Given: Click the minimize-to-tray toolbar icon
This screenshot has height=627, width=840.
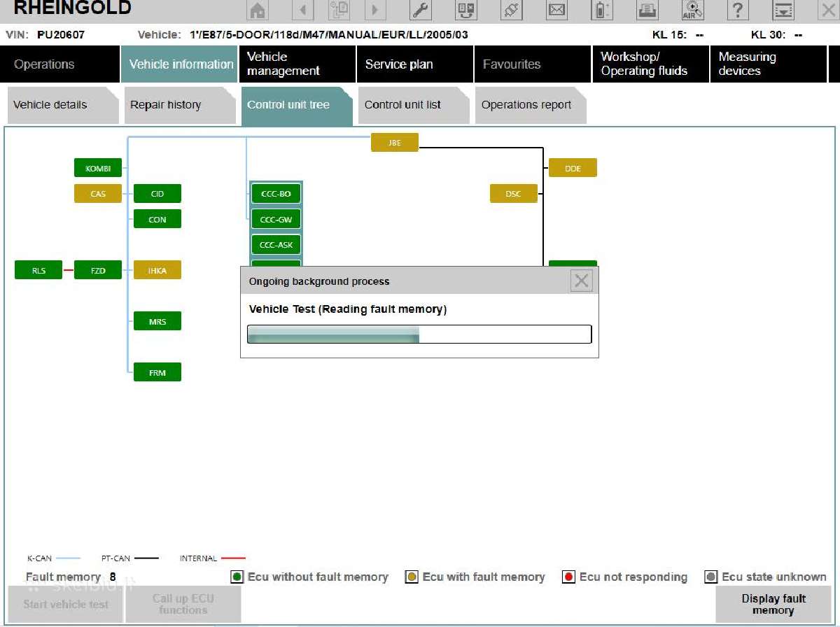Looking at the screenshot, I should coord(783,10).
